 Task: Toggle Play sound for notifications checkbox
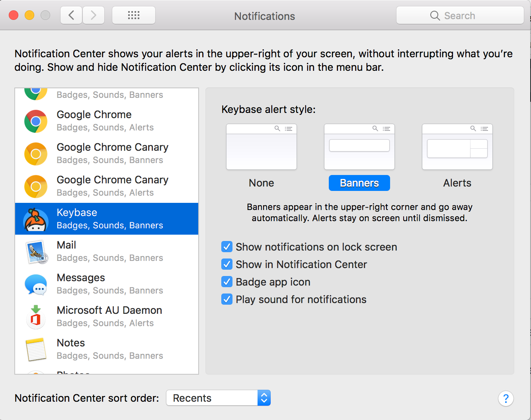tap(227, 299)
